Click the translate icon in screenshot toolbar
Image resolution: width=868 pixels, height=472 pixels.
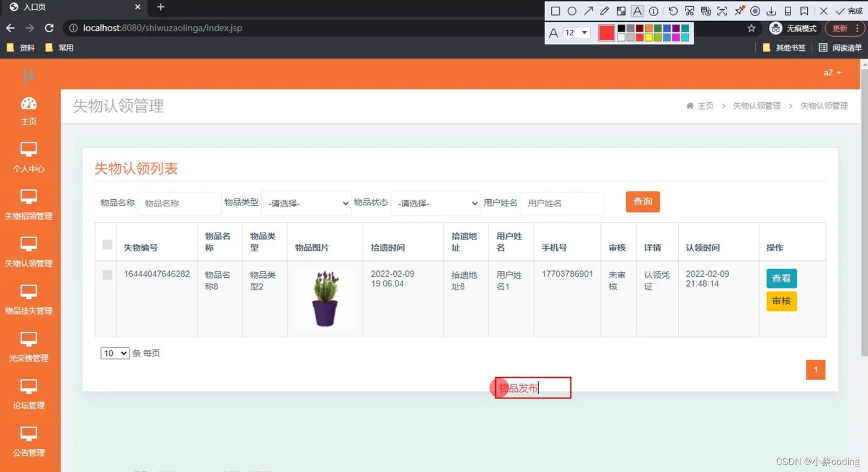click(706, 11)
